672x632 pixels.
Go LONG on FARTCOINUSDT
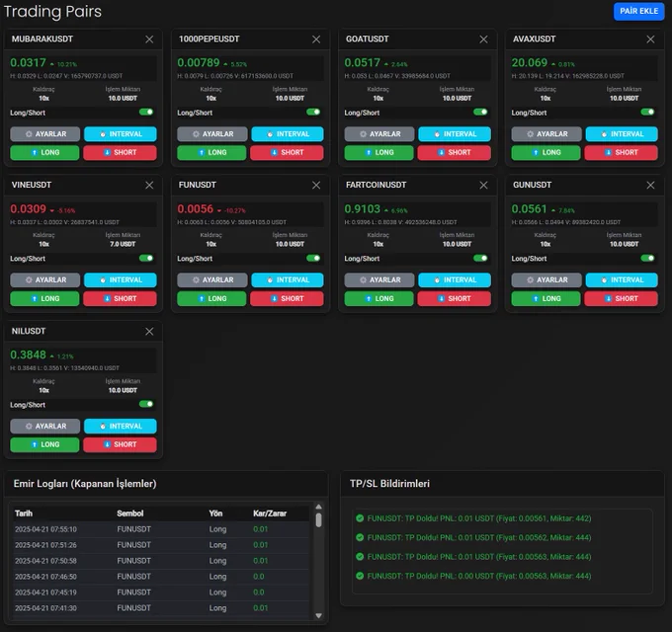378,298
